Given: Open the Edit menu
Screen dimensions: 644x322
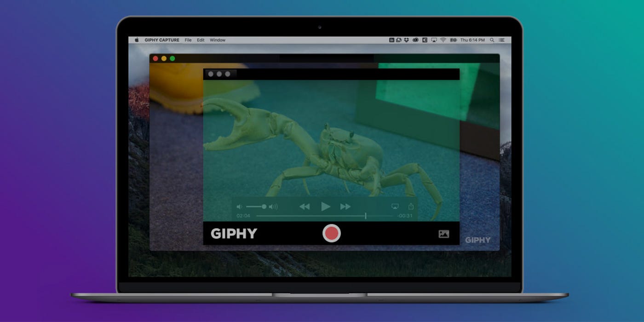Looking at the screenshot, I should (201, 40).
